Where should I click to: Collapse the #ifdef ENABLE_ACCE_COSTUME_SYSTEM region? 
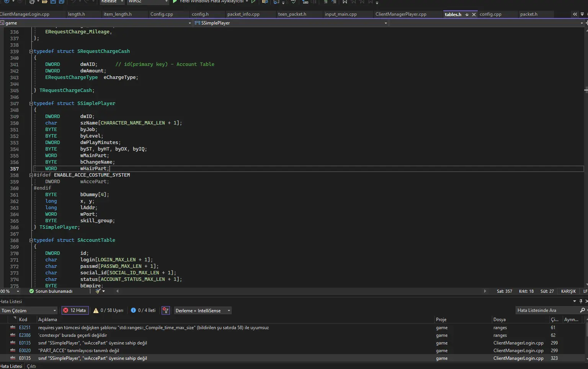(31, 175)
